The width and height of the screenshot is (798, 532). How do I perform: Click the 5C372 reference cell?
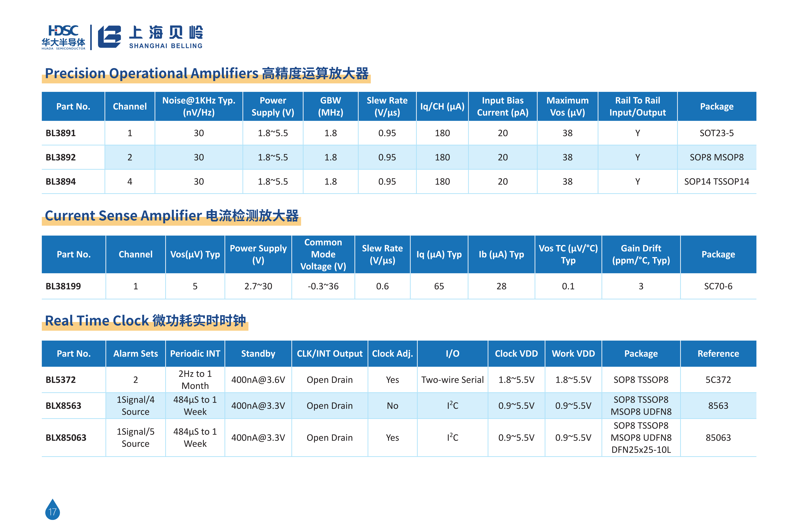pos(718,380)
